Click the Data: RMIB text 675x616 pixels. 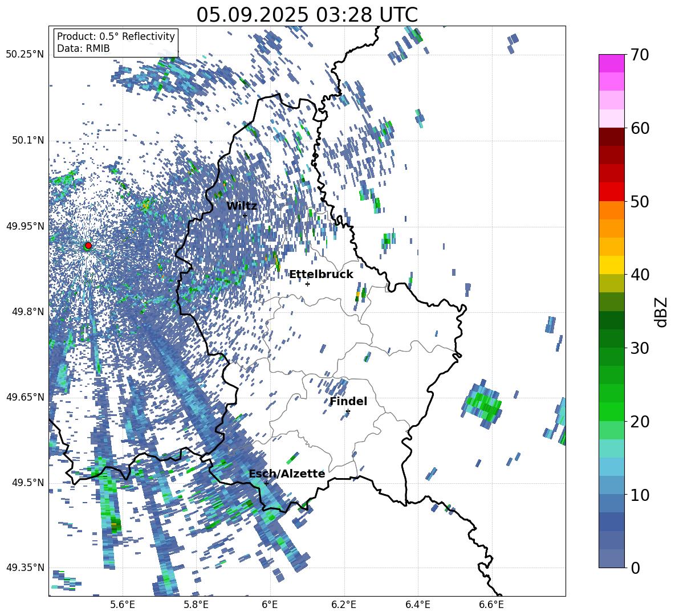pyautogui.click(x=83, y=48)
